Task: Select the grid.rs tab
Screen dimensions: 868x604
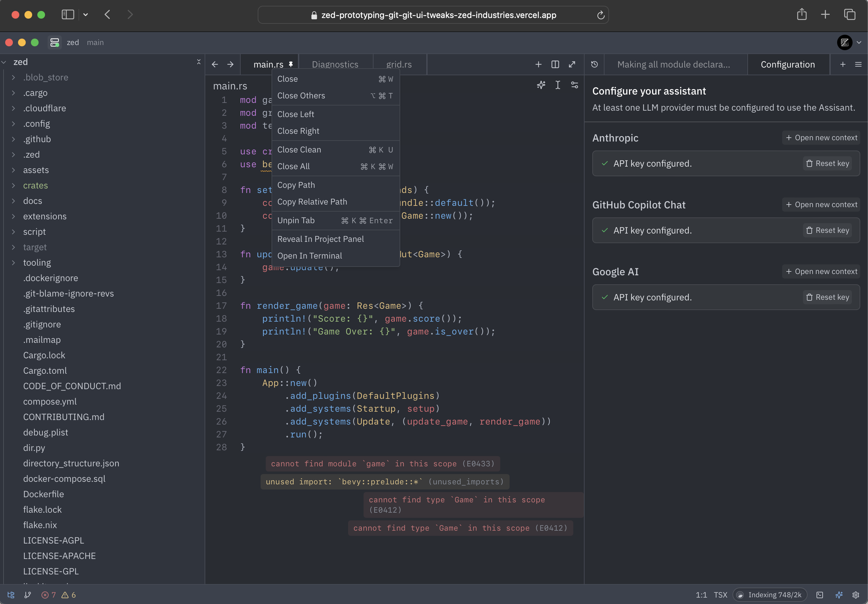Action: pyautogui.click(x=399, y=64)
